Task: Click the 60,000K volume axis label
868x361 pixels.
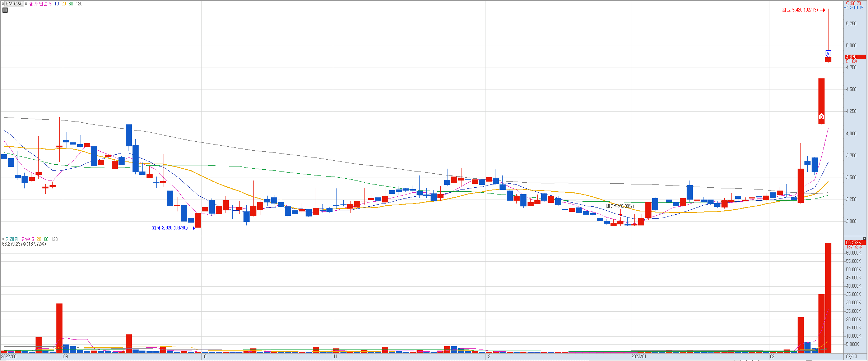Action: coord(853,253)
